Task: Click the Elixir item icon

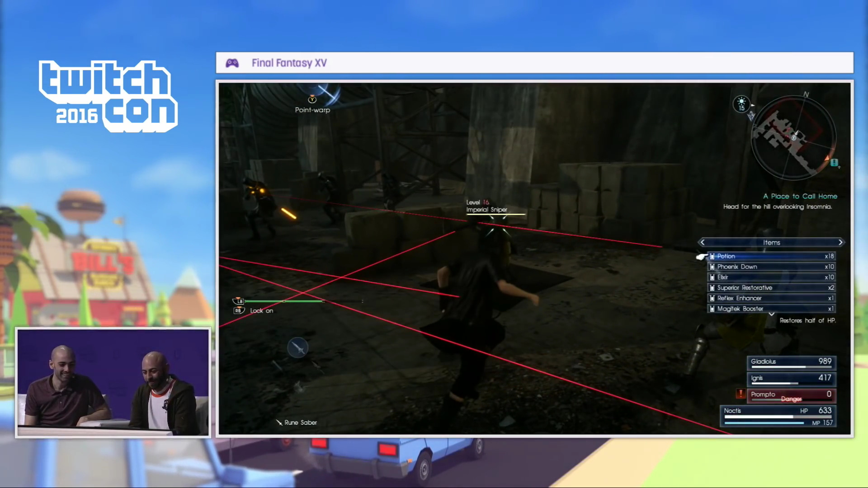Action: (x=712, y=277)
